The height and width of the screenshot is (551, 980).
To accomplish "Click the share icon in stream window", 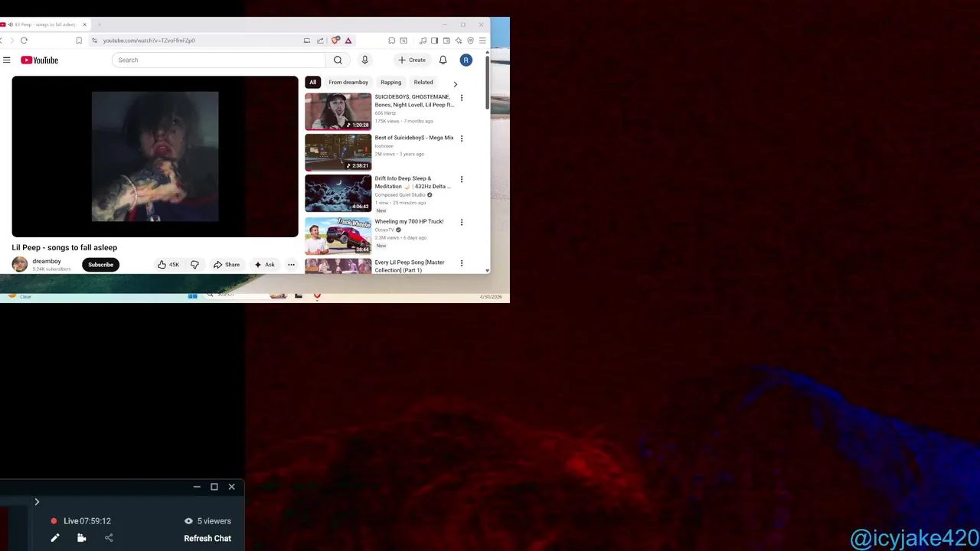I will coord(109,538).
